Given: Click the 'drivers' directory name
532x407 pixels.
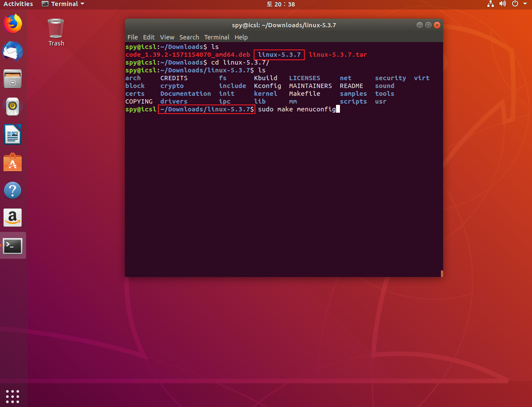Looking at the screenshot, I should [x=174, y=101].
